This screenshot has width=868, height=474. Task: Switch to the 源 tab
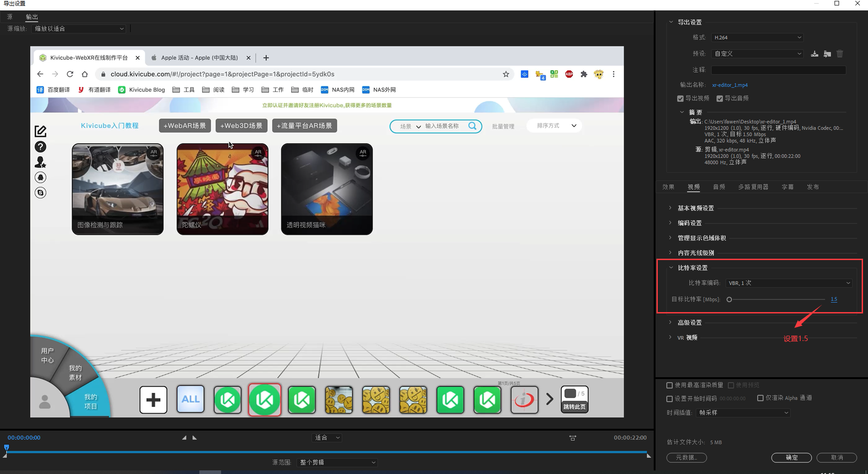(10, 17)
